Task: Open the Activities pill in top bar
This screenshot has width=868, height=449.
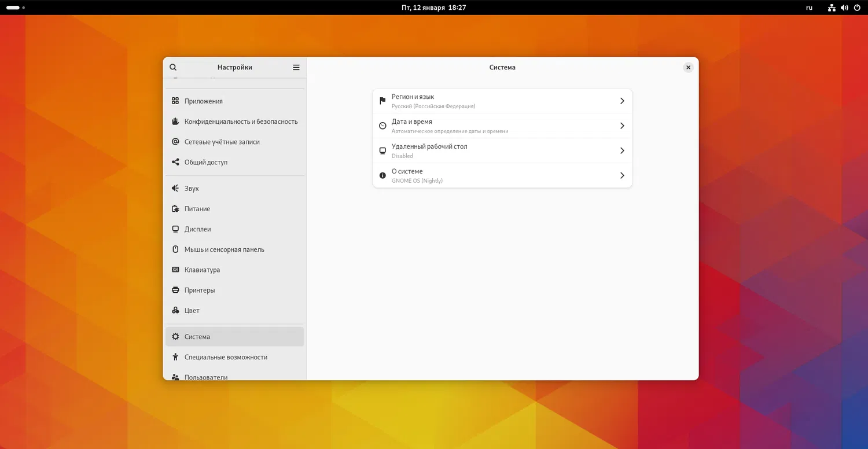Action: click(x=15, y=8)
